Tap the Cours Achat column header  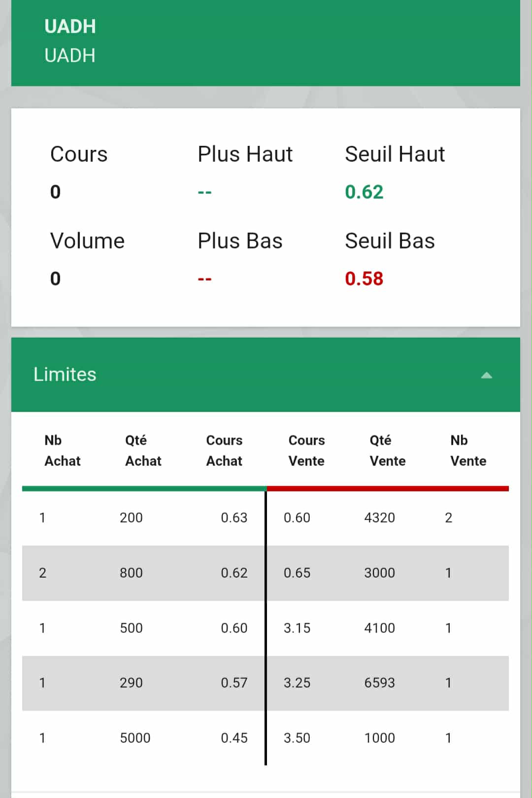pyautogui.click(x=224, y=451)
